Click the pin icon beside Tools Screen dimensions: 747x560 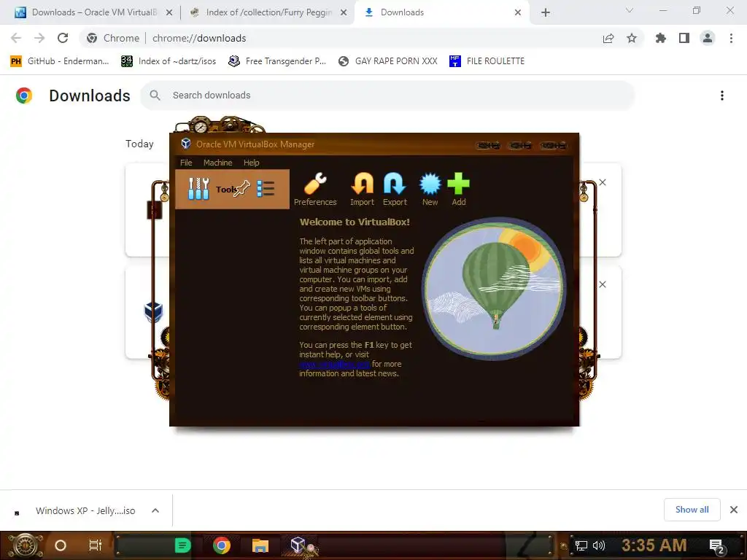(242, 189)
